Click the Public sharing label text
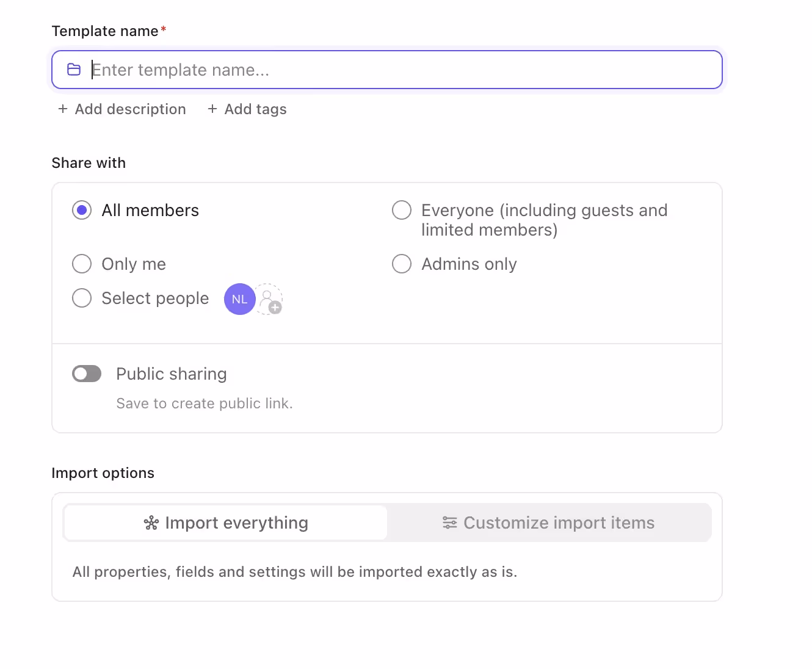Screen dimensions: 812x669 [172, 374]
